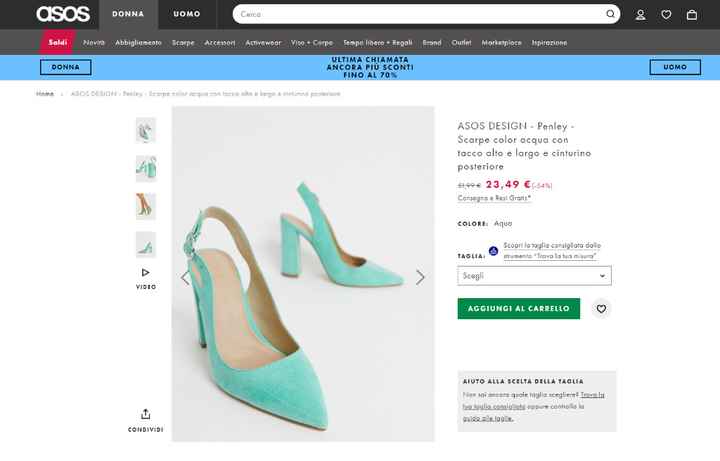720x461 pixels.
Task: Select second shoe thumbnail
Action: pyautogui.click(x=146, y=169)
